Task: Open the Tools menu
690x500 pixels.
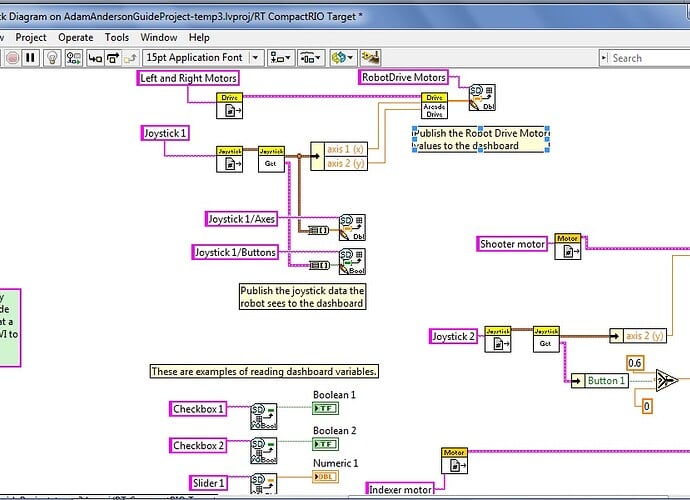Action: tap(117, 37)
